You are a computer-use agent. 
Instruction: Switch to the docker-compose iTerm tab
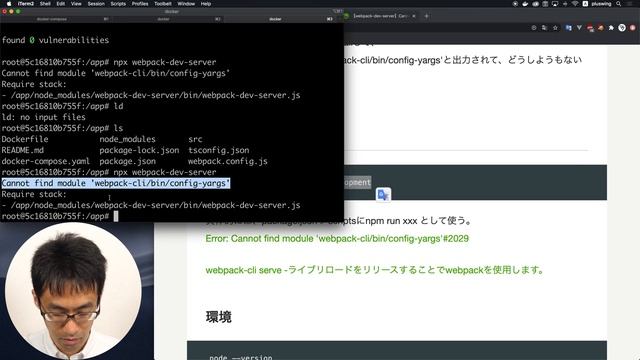click(52, 19)
